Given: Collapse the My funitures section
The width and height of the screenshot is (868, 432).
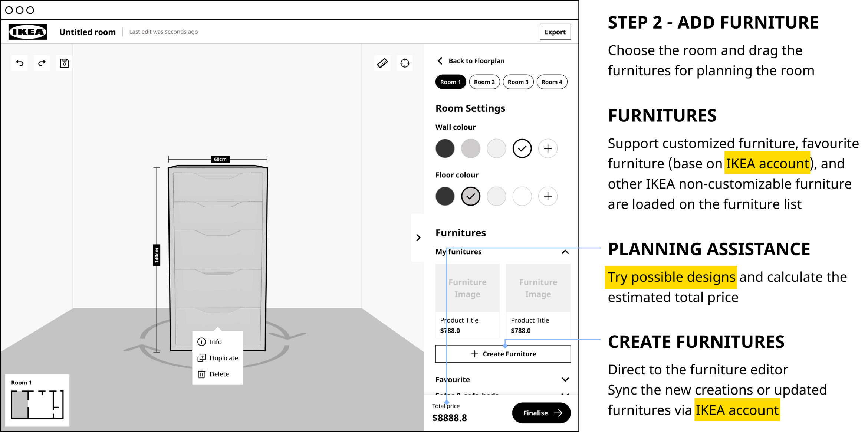Looking at the screenshot, I should 565,252.
